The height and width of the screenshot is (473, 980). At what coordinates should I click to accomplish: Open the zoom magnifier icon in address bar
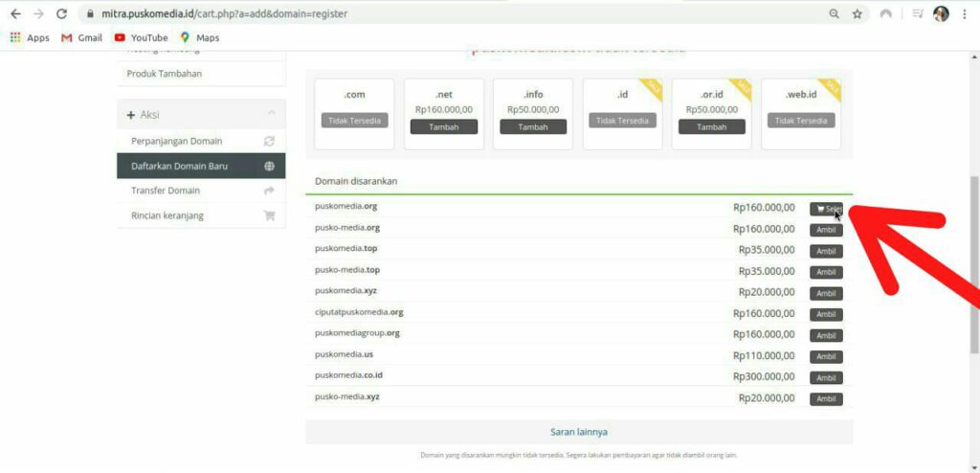click(834, 13)
